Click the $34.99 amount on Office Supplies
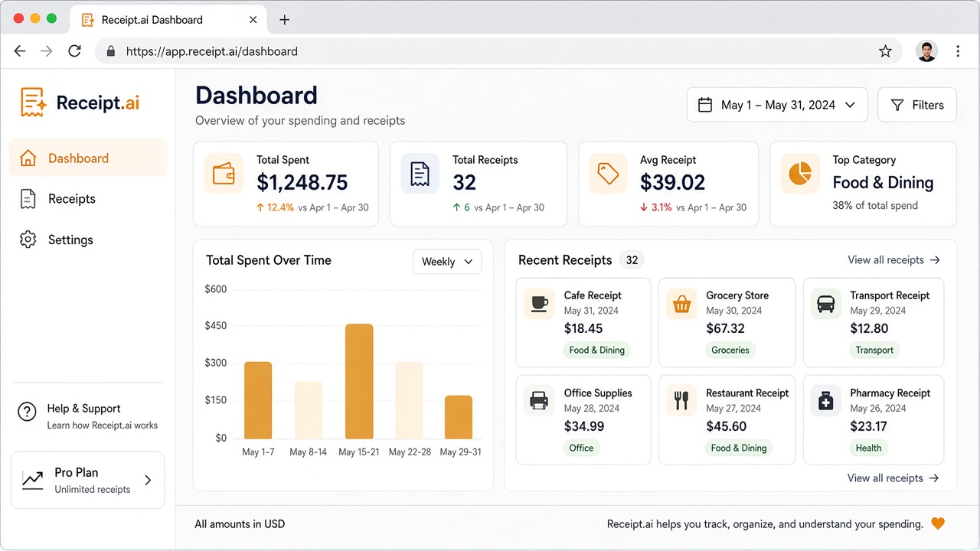This screenshot has width=980, height=551. (584, 426)
